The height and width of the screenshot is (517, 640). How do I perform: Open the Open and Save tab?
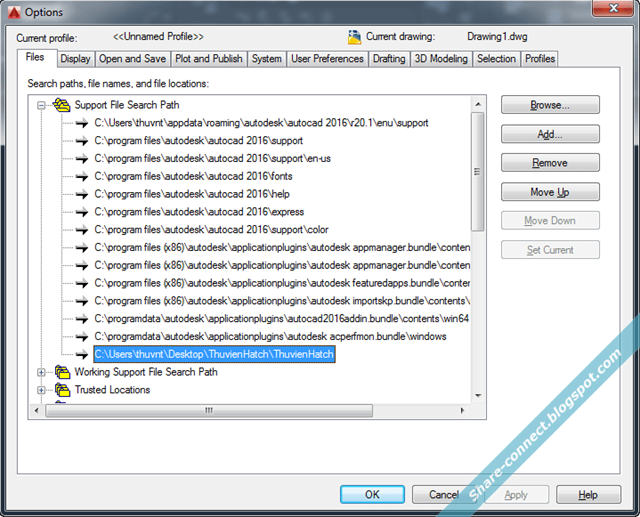[x=133, y=59]
